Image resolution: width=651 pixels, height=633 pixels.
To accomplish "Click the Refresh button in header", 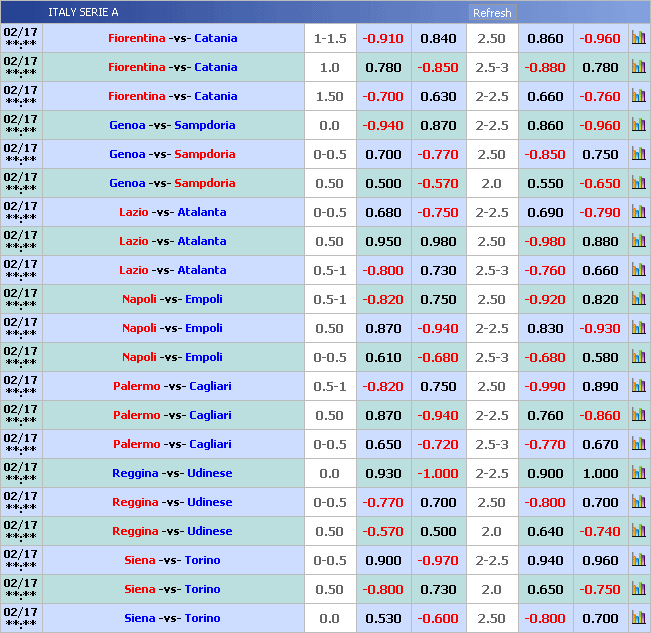I will coord(491,13).
